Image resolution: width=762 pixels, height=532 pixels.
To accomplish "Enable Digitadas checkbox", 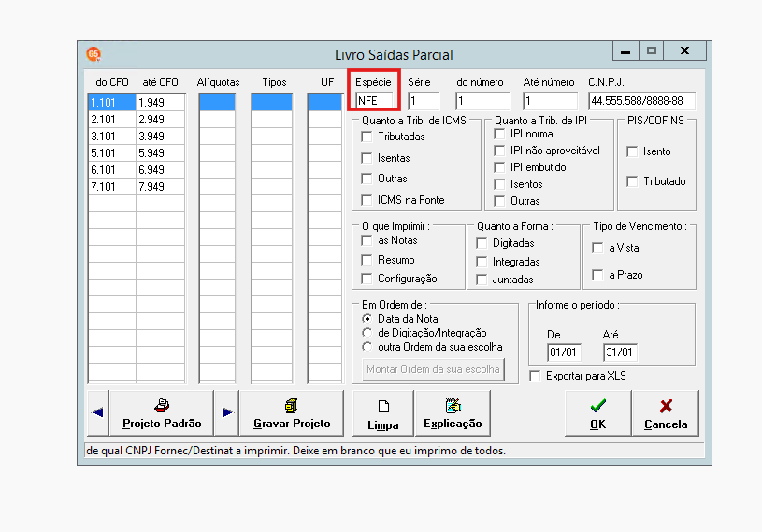I will 482,243.
